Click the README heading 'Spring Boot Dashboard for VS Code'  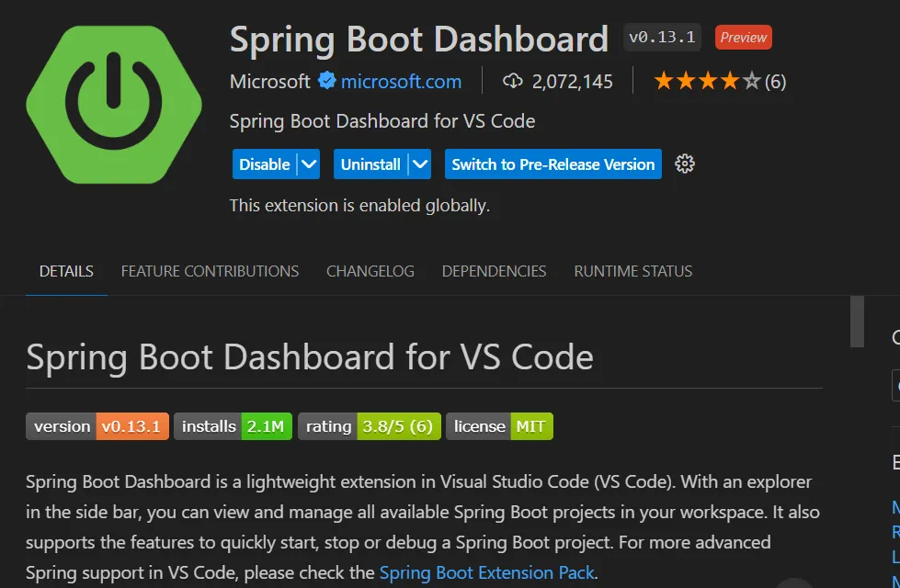(310, 356)
